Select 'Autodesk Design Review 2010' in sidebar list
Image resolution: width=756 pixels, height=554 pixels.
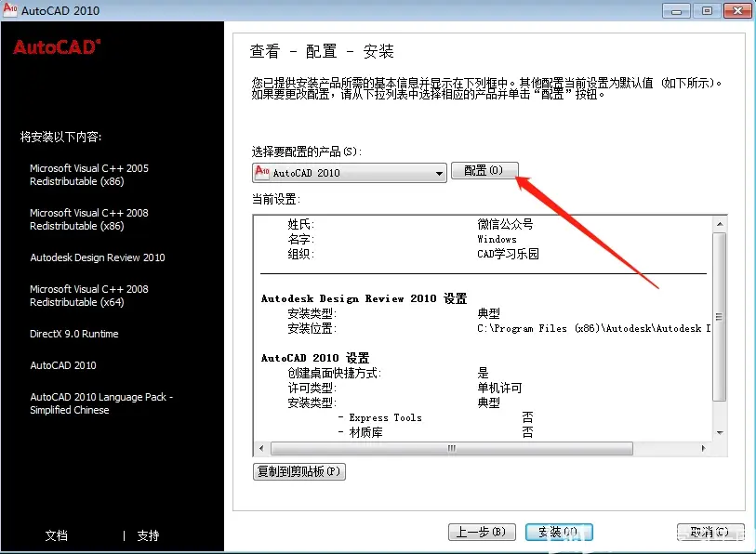pos(98,257)
